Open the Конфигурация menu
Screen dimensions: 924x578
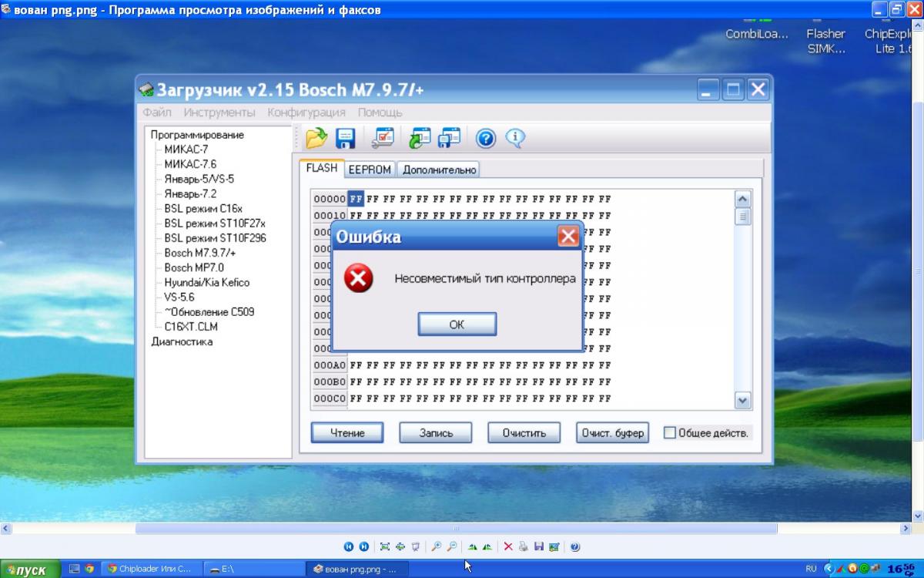[x=306, y=113]
